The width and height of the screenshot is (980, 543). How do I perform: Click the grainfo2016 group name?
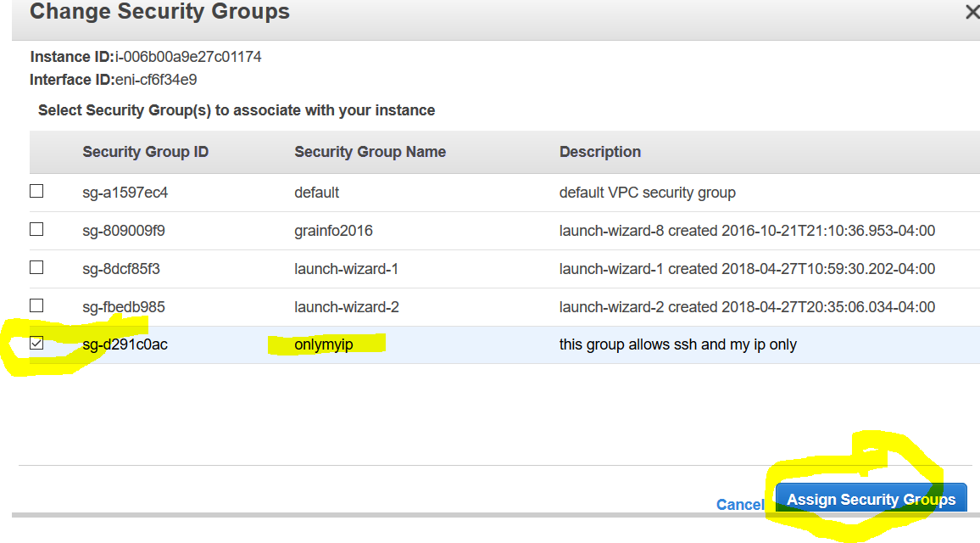click(x=333, y=231)
